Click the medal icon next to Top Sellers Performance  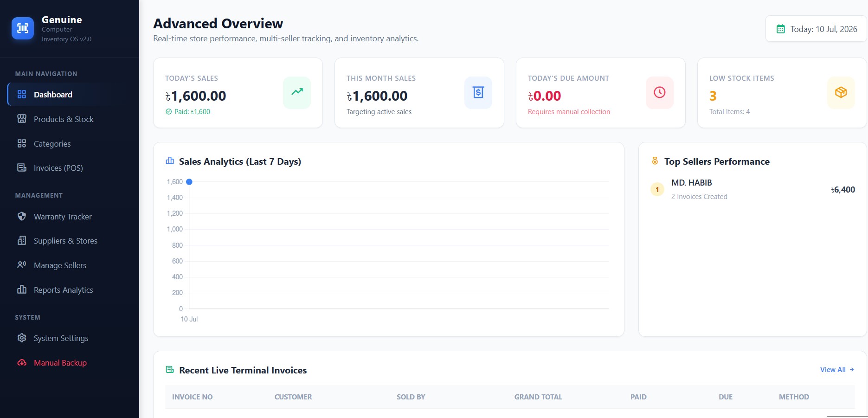pos(655,161)
